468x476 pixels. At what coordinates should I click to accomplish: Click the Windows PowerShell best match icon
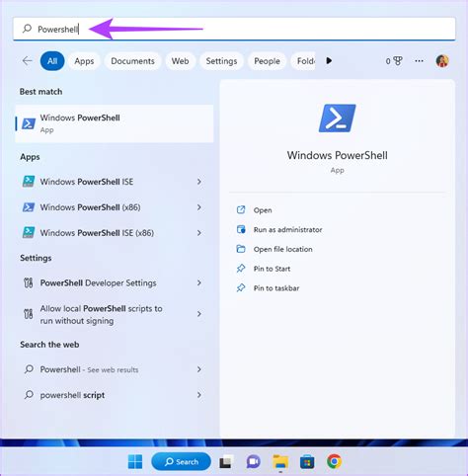(x=29, y=123)
